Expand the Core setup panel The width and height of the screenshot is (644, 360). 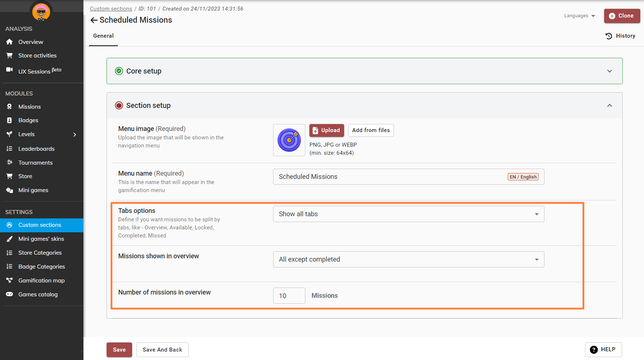(609, 71)
